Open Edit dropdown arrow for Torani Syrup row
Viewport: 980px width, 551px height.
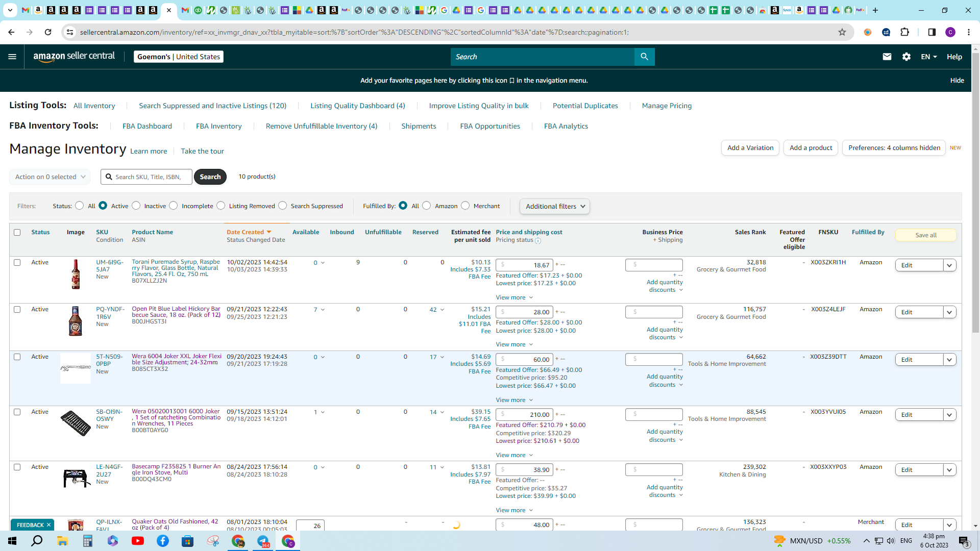pos(949,265)
